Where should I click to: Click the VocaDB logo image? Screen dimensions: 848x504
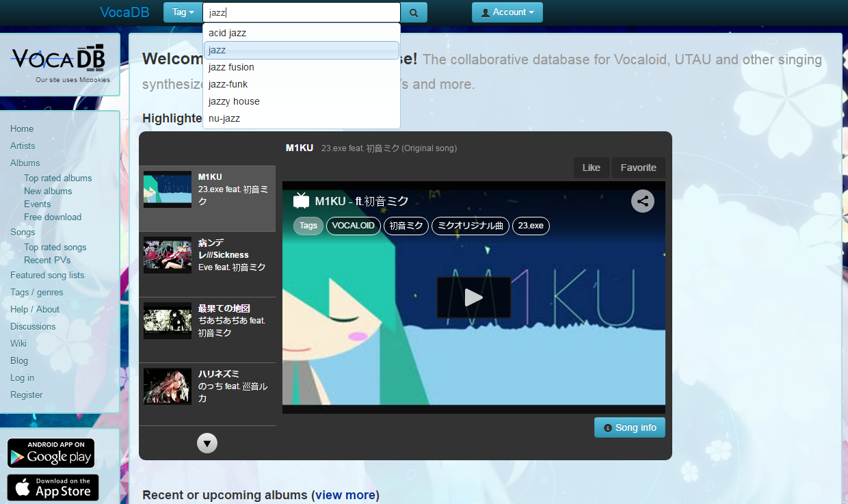[x=59, y=59]
